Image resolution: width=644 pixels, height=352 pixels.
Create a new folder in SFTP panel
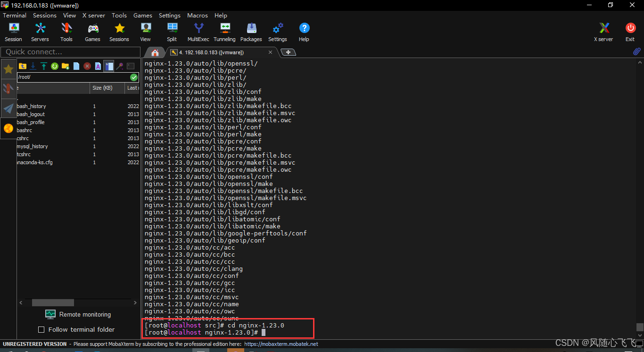tap(66, 66)
